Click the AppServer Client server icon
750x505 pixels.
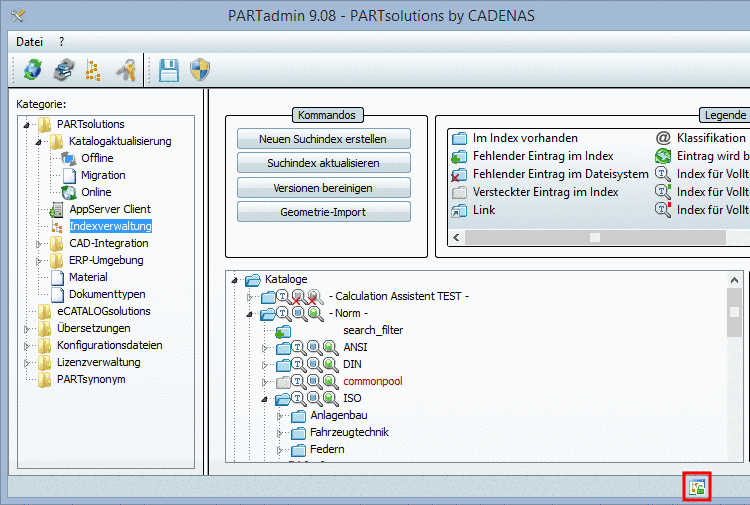click(x=56, y=209)
